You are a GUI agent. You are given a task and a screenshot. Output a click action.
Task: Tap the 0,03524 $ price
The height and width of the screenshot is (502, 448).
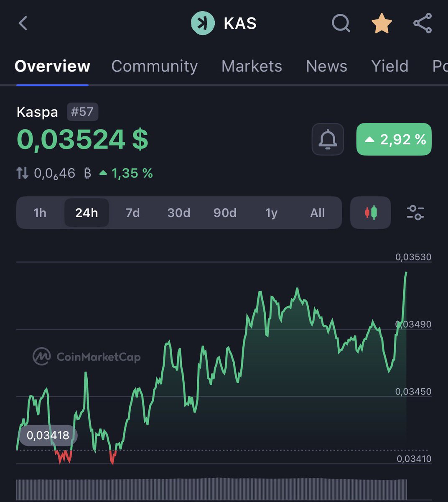click(x=82, y=139)
